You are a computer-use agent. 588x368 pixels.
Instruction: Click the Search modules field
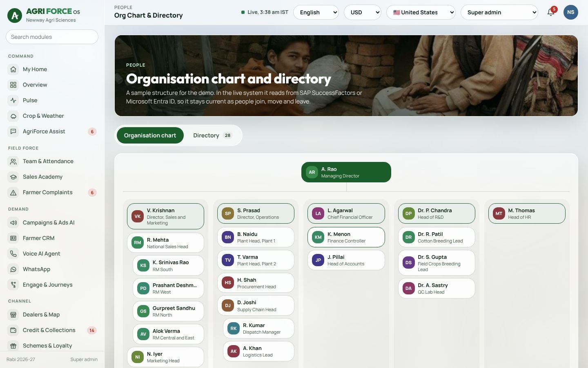coord(52,37)
